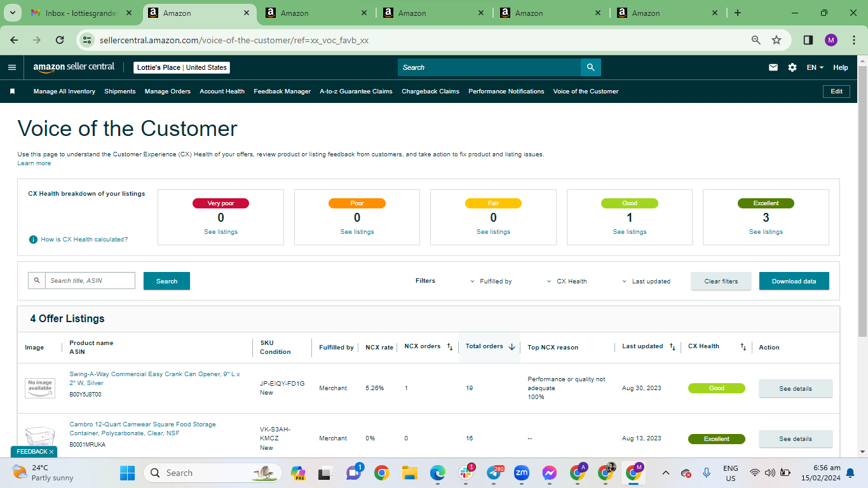Open a new browser tab

738,13
